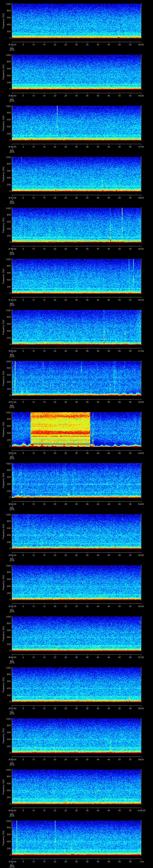Screen dimensions: 153x868
Task: Click the '8:46:00' start time label
Action: pos(12,147)
